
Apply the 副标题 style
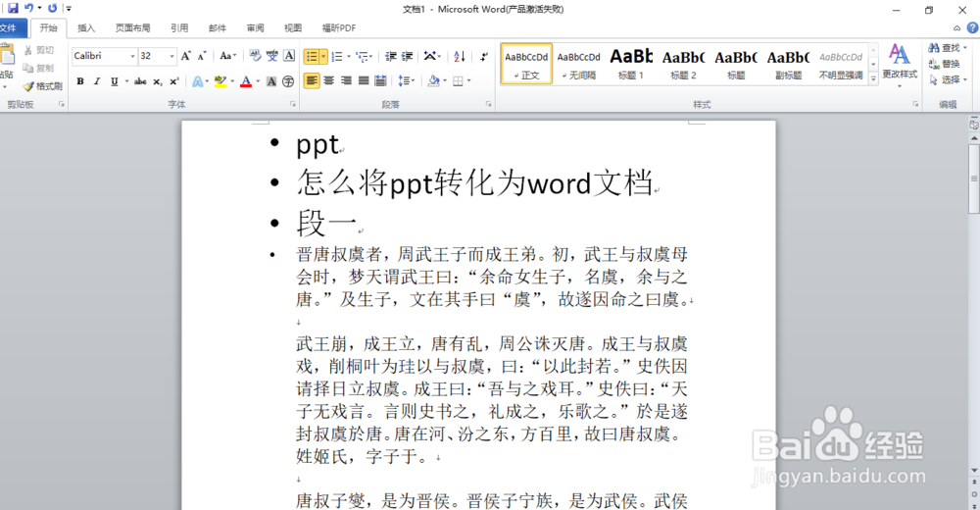[789, 63]
